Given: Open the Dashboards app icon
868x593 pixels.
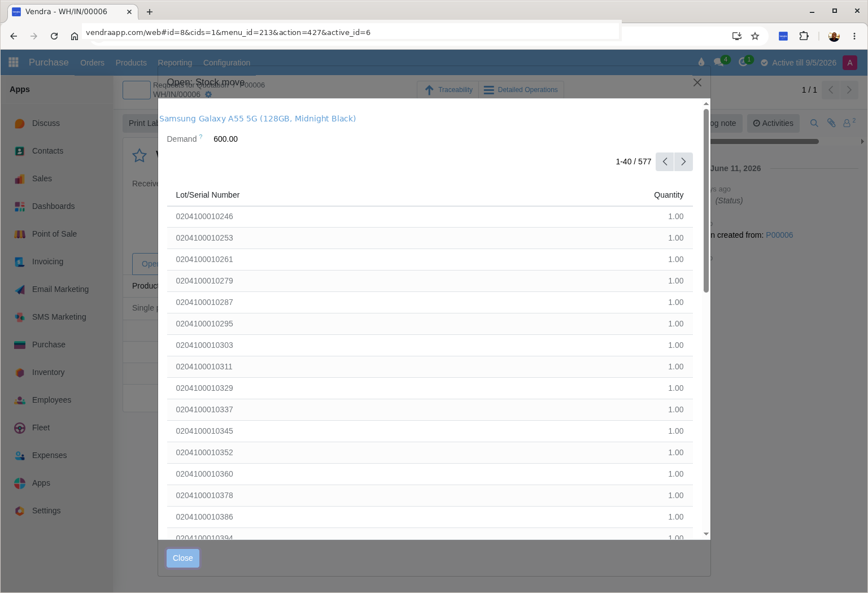Looking at the screenshot, I should [20, 207].
